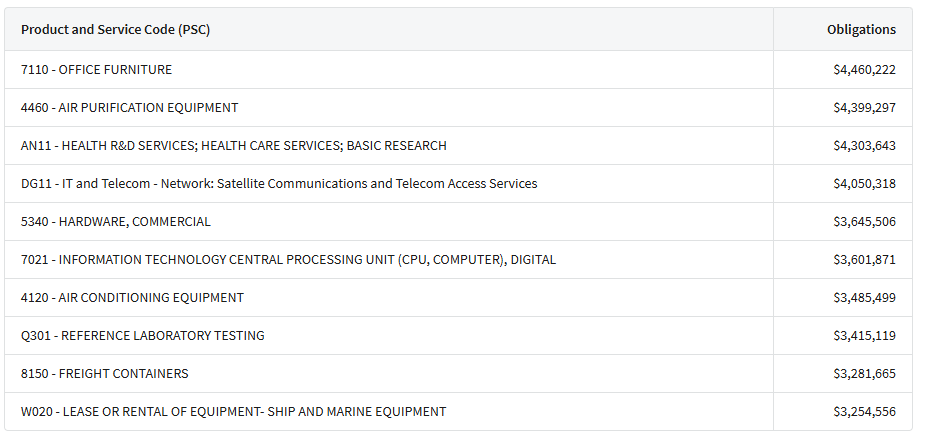Select the $3,254,556 obligations amount
This screenshot has width=929, height=436.
[864, 411]
